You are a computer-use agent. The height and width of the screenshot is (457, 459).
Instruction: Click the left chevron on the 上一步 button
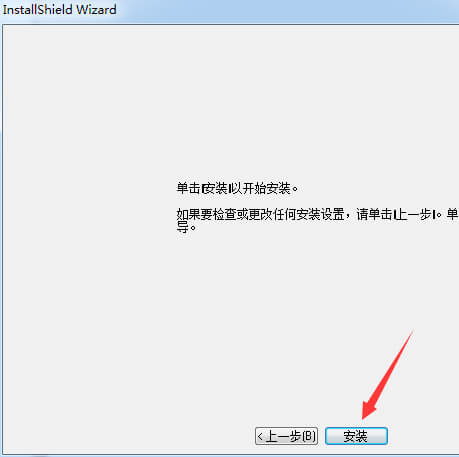click(260, 436)
